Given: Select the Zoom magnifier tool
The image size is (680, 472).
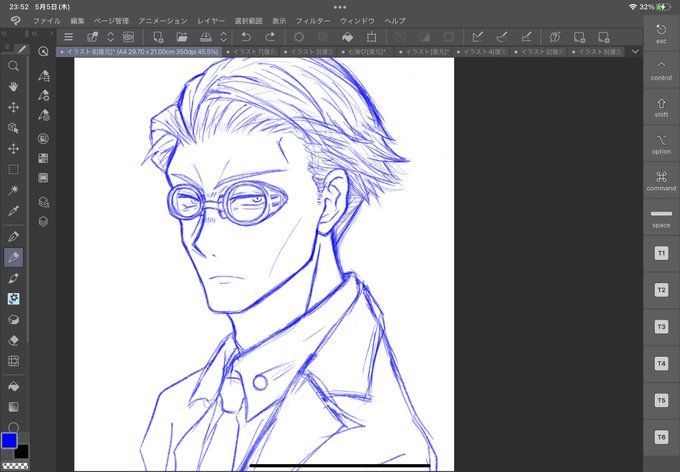Looking at the screenshot, I should (13, 66).
